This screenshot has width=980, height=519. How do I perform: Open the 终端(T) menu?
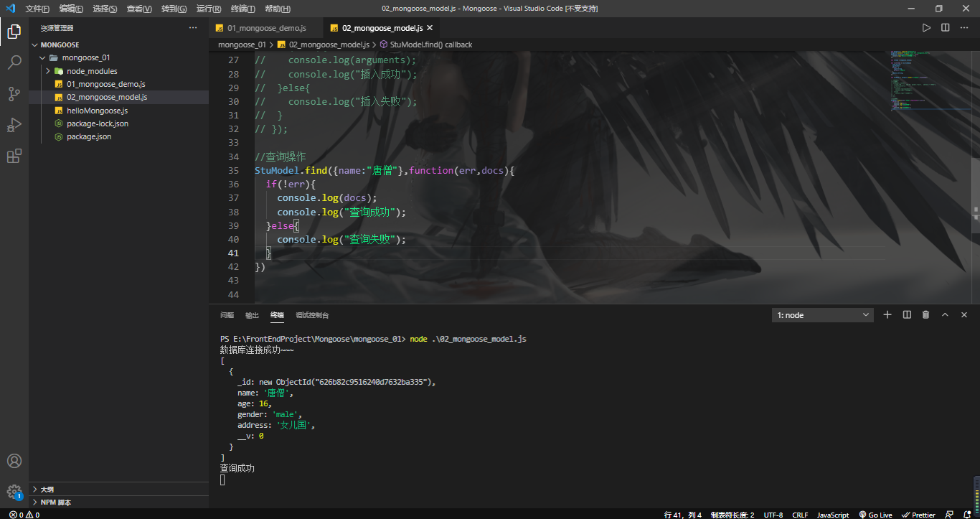tap(242, 9)
